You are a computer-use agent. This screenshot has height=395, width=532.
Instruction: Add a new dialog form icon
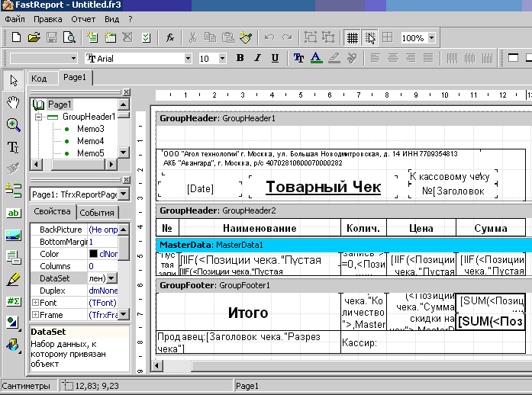[x=110, y=37]
